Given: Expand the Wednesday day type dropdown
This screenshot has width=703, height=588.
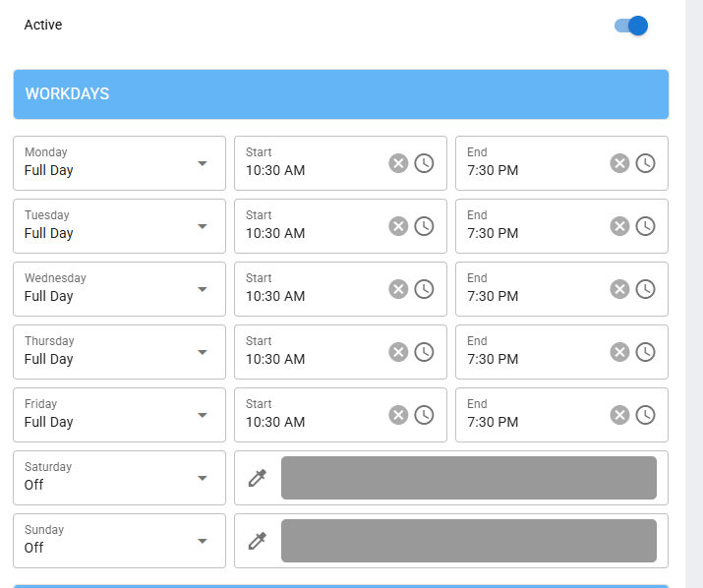Looking at the screenshot, I should pyautogui.click(x=119, y=289).
